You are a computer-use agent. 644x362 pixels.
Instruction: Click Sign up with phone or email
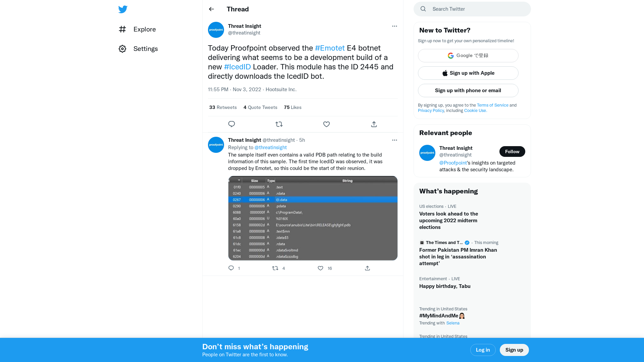tap(468, 90)
